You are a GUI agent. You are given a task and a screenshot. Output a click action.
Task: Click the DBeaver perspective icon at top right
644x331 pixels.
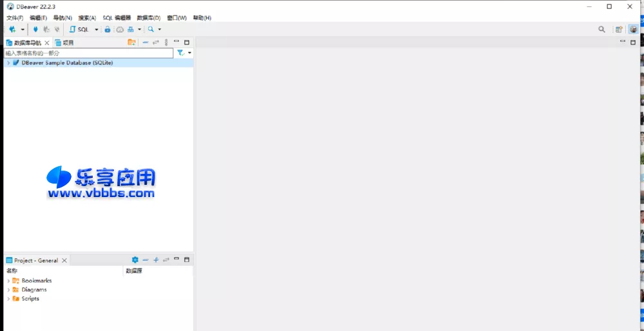(634, 30)
